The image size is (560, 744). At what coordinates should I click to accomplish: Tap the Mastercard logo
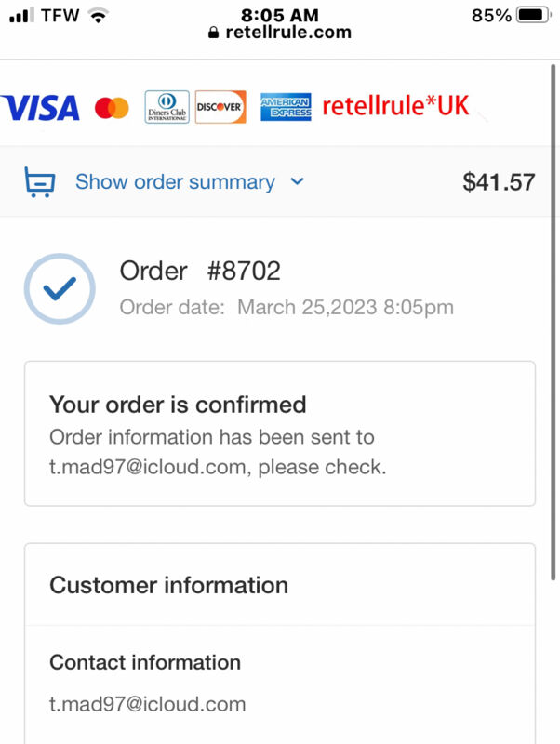click(x=112, y=108)
